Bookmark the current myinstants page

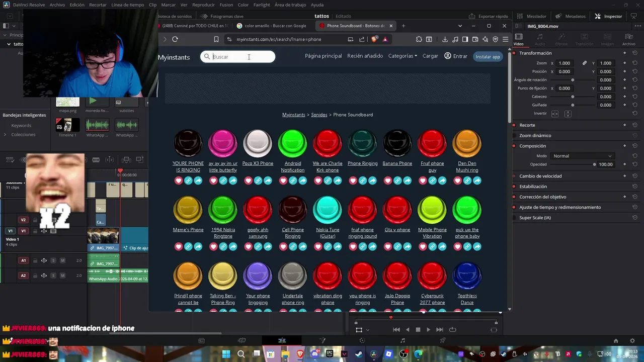tap(216, 39)
